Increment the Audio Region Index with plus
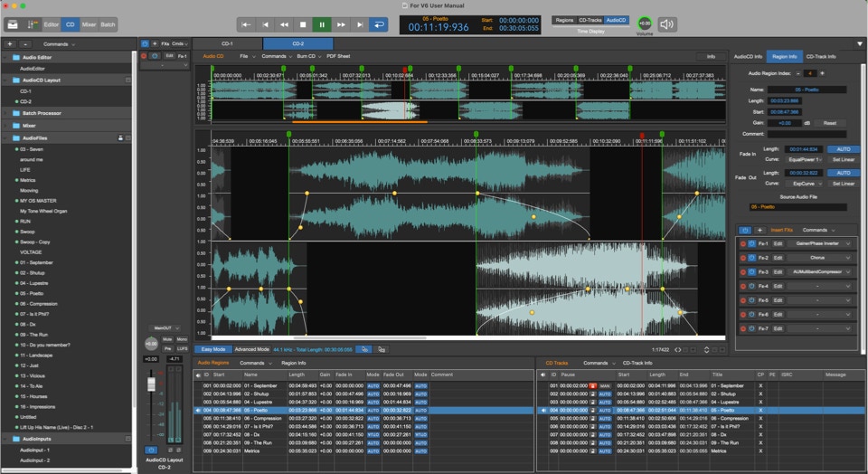Screen dimensions: 868x474 point(822,72)
